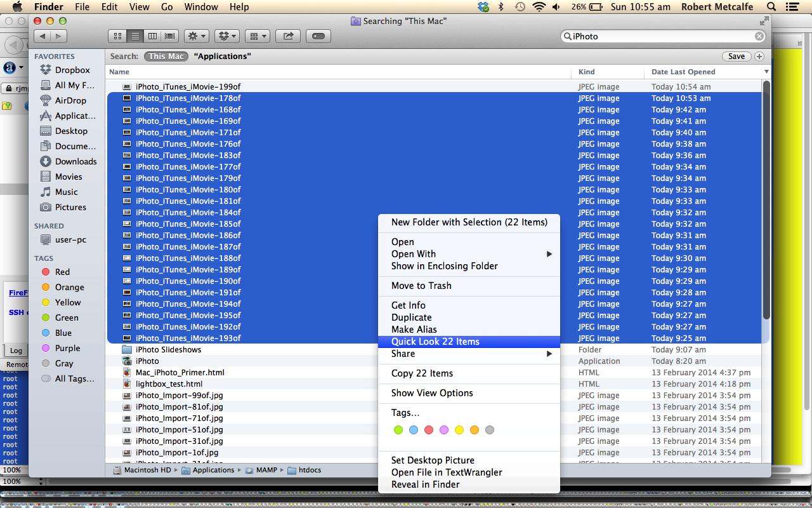The height and width of the screenshot is (508, 812).
Task: Save the current search
Action: click(x=736, y=57)
